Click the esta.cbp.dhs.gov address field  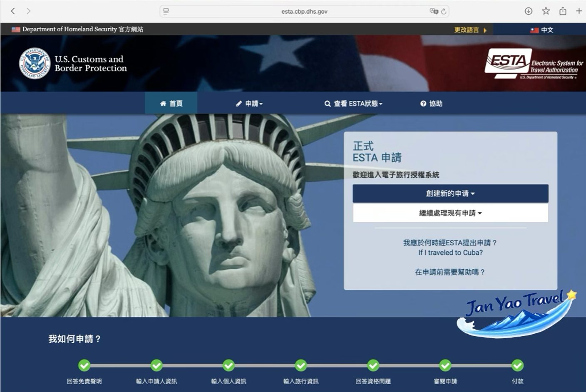[x=304, y=12]
